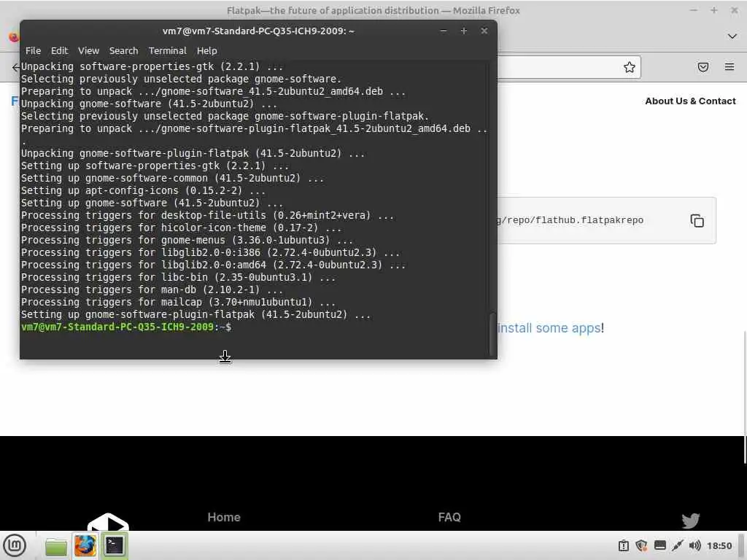Launch the file manager from taskbar
Viewport: 747px width, 560px height.
click(56, 546)
